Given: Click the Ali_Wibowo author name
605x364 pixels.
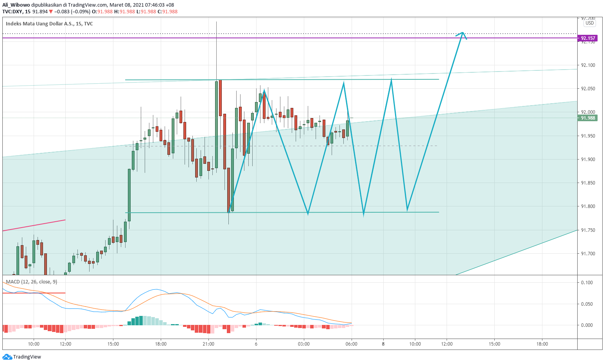Looking at the screenshot, I should (x=16, y=5).
